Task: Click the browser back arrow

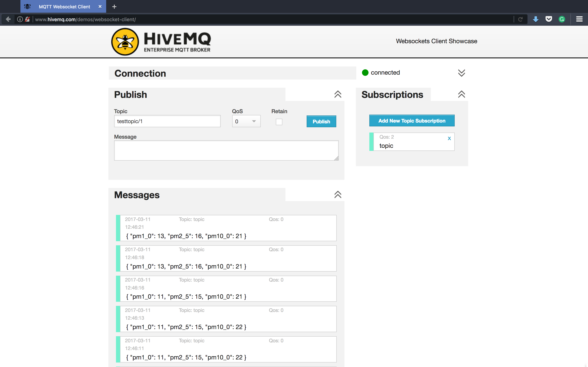Action: [x=8, y=19]
